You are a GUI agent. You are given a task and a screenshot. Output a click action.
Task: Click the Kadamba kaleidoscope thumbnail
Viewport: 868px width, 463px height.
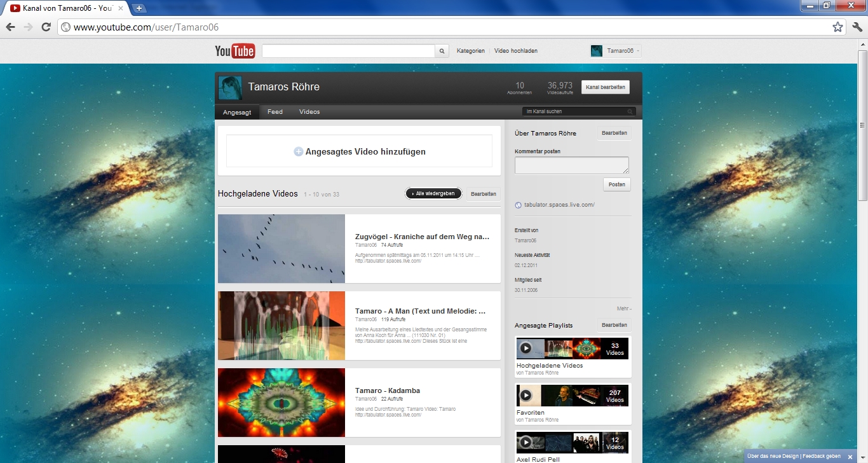click(281, 403)
